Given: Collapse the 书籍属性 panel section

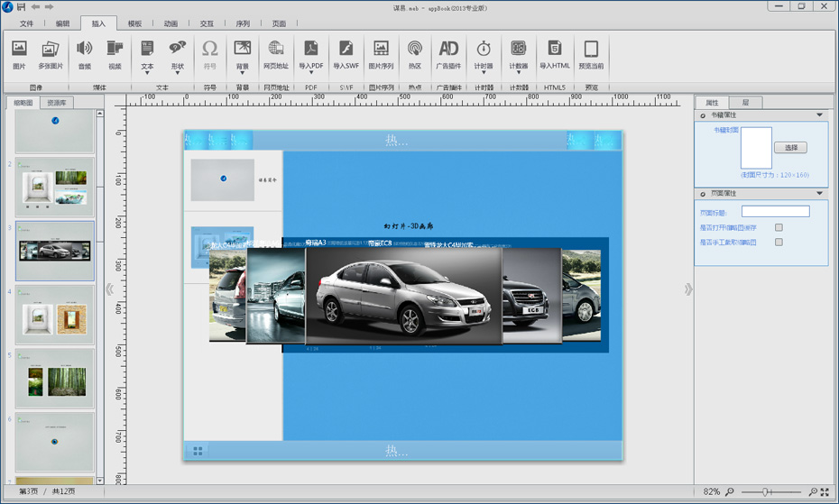Looking at the screenshot, I should [819, 115].
